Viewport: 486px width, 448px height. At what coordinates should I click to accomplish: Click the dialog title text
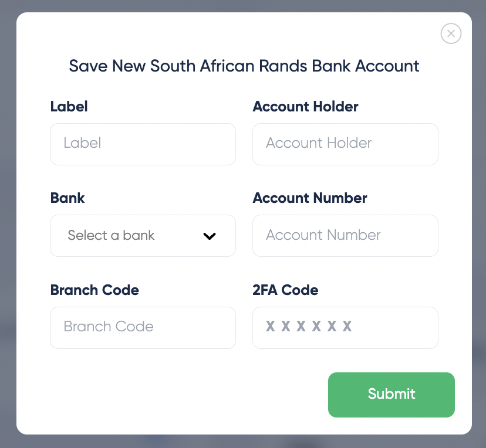point(244,66)
